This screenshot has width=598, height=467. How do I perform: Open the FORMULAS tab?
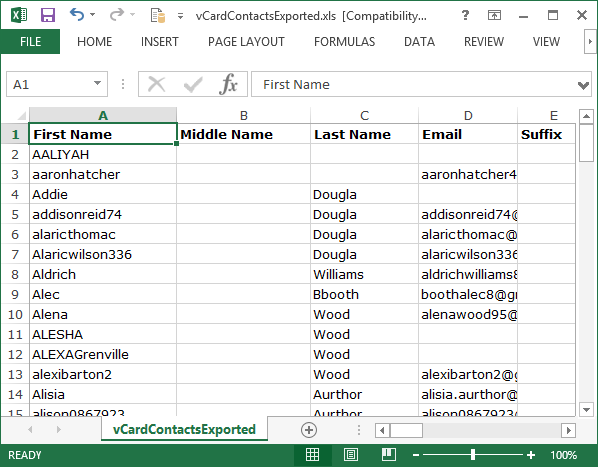[x=344, y=42]
